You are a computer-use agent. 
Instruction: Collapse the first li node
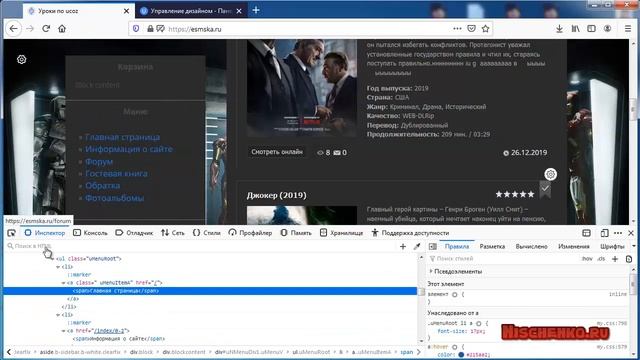pos(58,267)
